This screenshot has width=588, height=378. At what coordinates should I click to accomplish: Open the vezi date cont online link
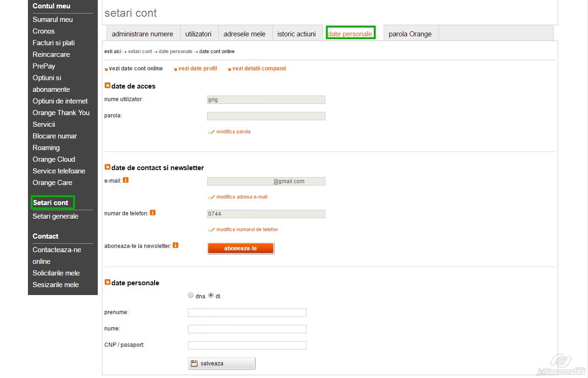click(x=136, y=69)
